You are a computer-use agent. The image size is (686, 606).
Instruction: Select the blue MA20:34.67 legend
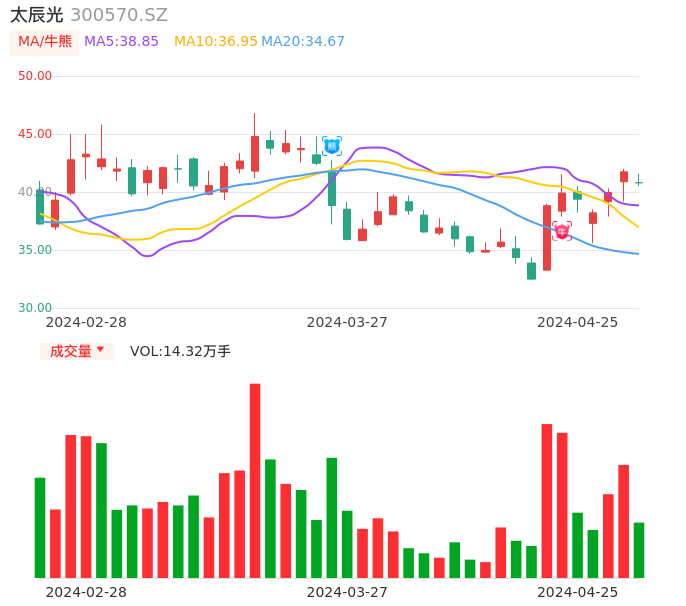303,42
